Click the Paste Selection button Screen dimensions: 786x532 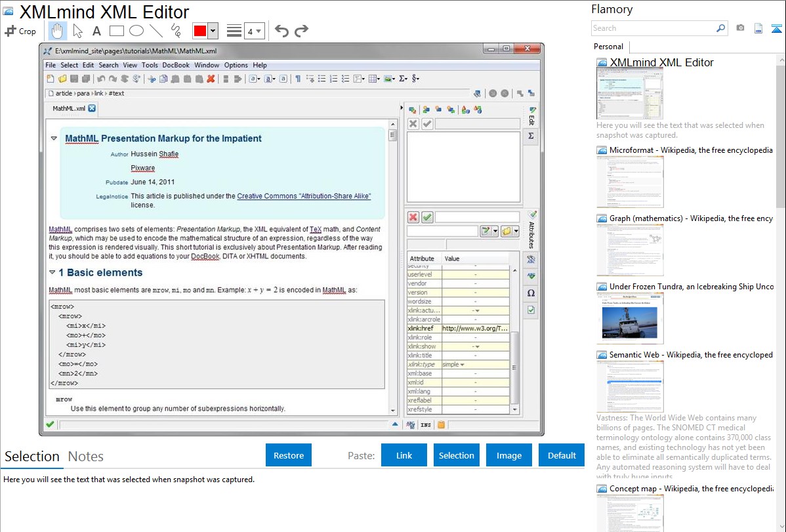click(x=456, y=455)
